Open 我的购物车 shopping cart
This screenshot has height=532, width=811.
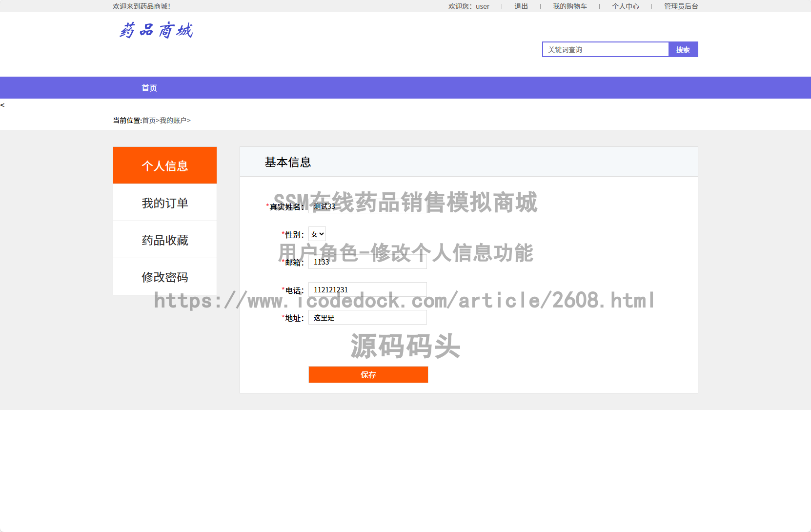point(570,6)
